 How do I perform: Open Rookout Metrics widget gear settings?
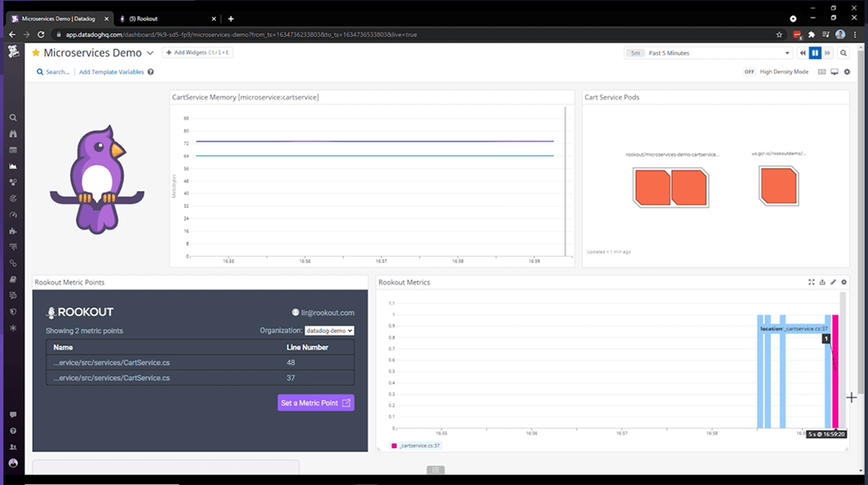tap(844, 282)
